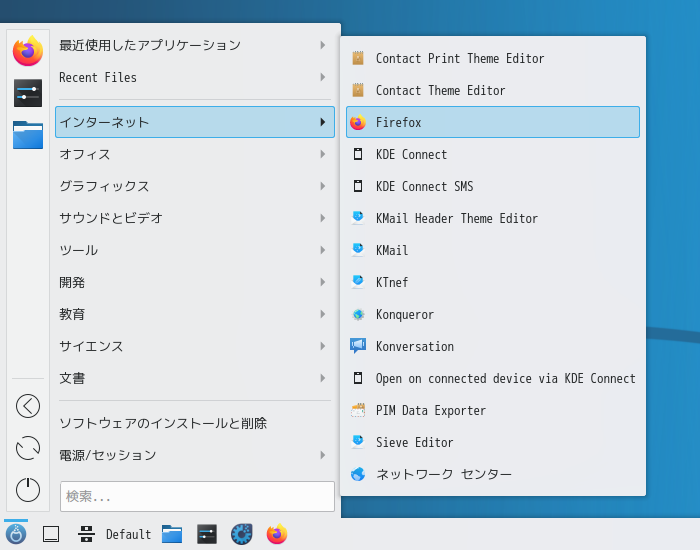Click KDE Connect SMS icon
Screen dimensions: 700x550
[x=358, y=186]
